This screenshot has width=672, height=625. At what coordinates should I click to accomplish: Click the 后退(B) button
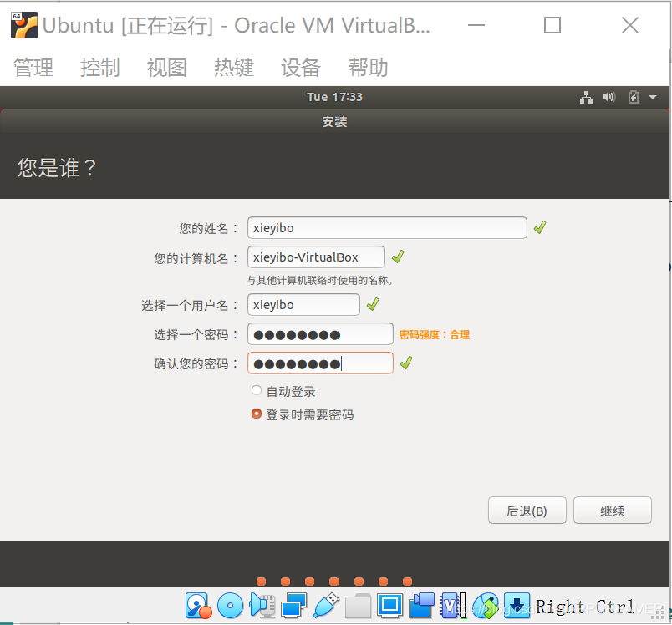tap(527, 511)
